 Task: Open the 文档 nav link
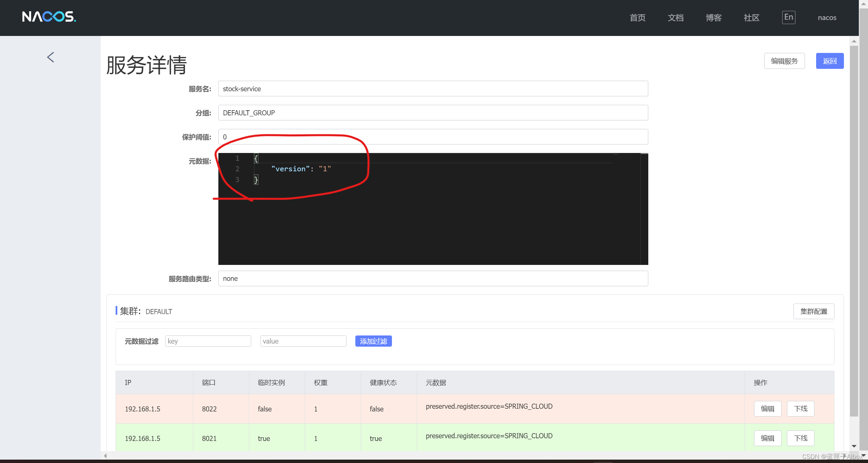pos(675,18)
